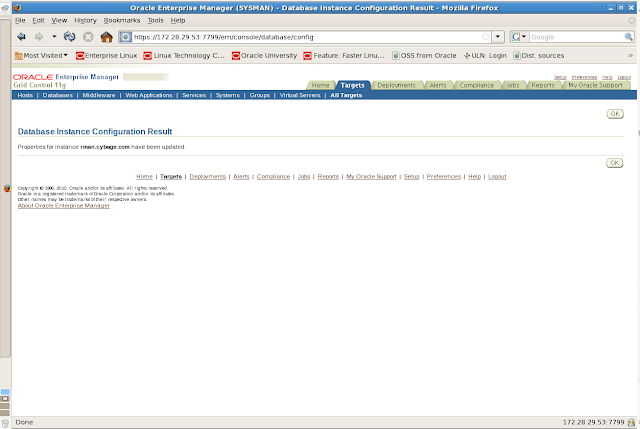Click the Firefox icon on left panel
Viewport: 640px width, 429px height.
(x=7, y=188)
